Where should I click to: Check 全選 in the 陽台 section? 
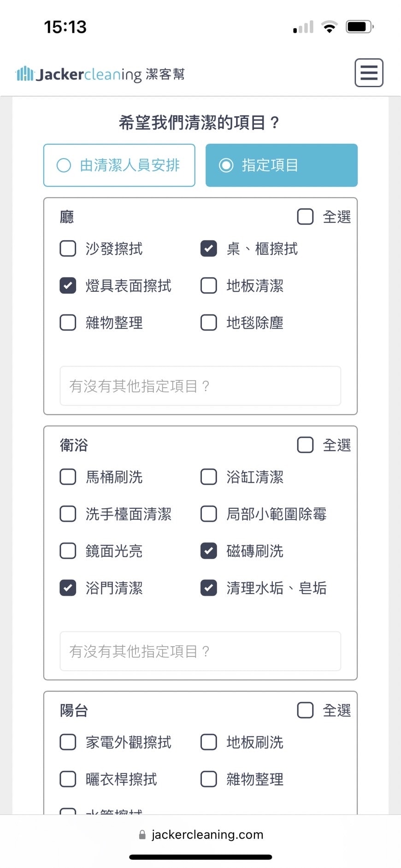[305, 710]
